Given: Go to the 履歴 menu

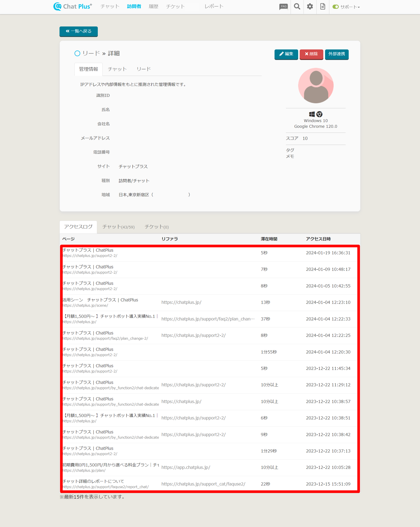Looking at the screenshot, I should [x=154, y=6].
